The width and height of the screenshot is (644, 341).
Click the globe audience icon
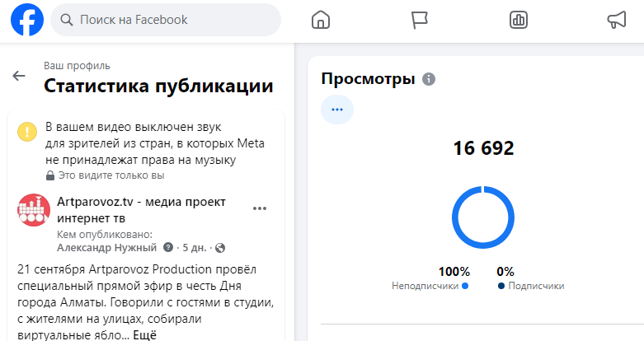[220, 247]
